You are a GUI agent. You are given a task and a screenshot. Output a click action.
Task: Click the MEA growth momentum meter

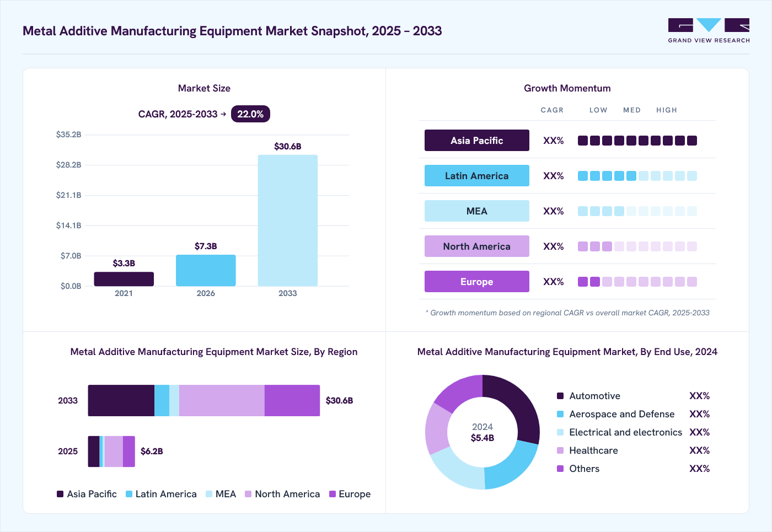(637, 211)
